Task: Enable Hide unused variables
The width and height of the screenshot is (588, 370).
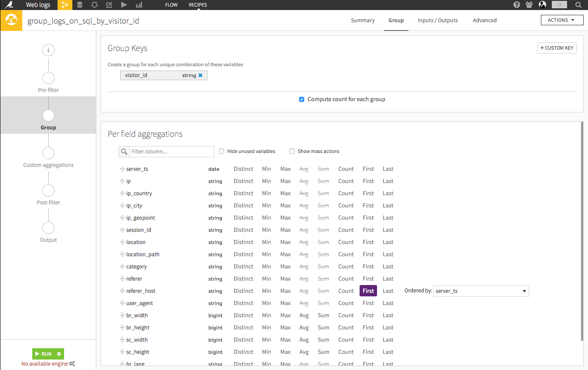Action: coord(221,151)
